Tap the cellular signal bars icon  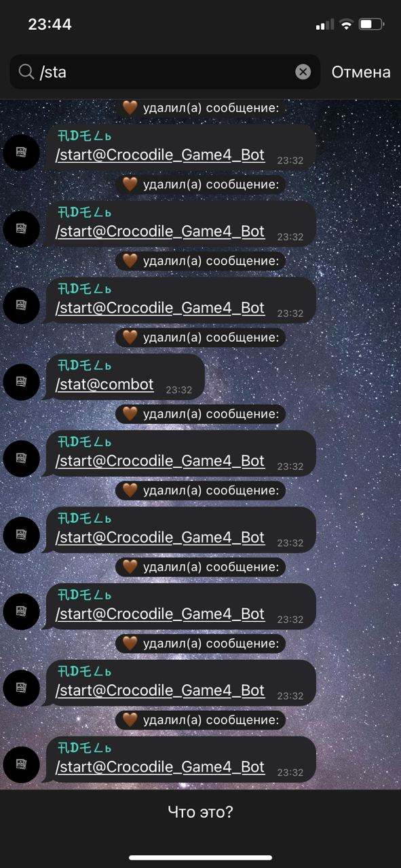[325, 24]
